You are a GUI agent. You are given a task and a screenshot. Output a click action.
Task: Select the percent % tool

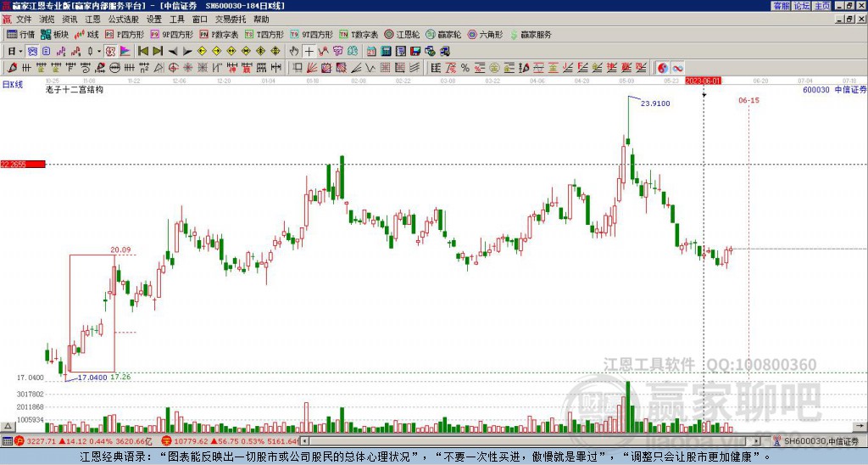pos(465,68)
